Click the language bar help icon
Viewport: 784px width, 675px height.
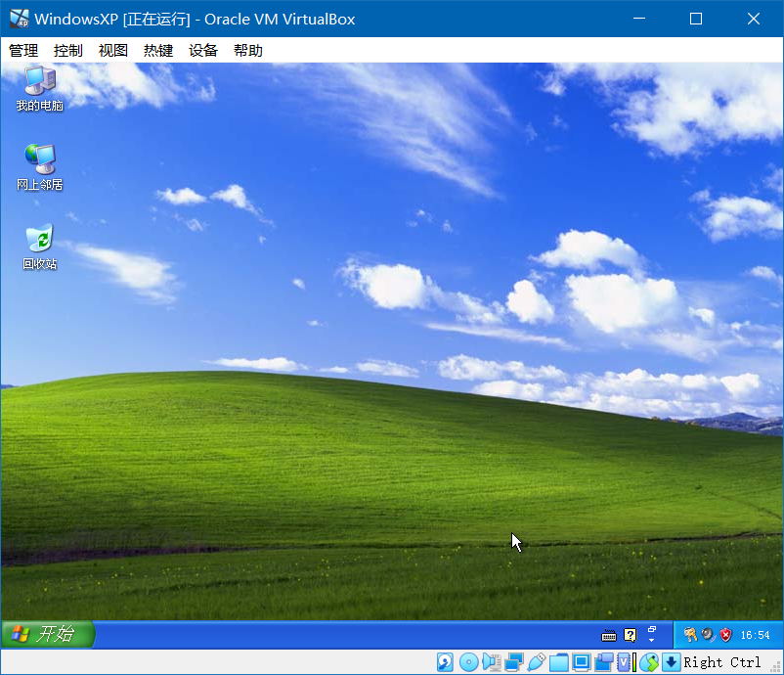(x=631, y=636)
